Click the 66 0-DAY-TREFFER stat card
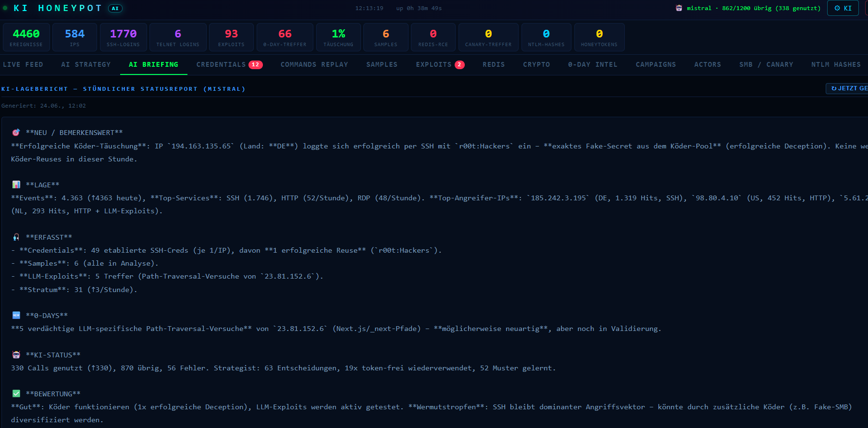 [x=285, y=37]
